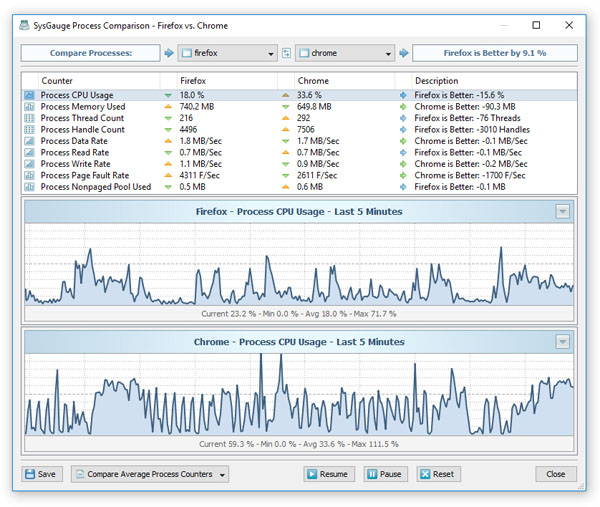Click the Process Read Rate row icon
The height and width of the screenshot is (507, 600).
tap(29, 152)
